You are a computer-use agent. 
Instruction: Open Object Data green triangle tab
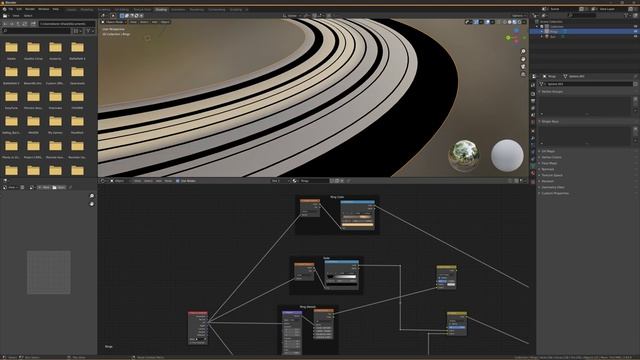pyautogui.click(x=533, y=166)
